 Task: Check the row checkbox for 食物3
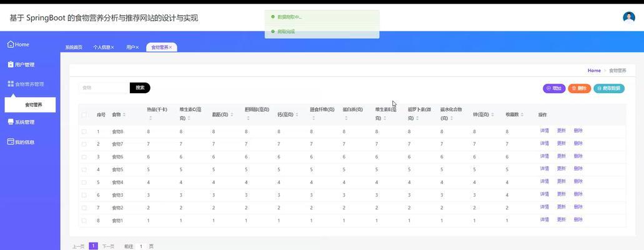[84, 195]
